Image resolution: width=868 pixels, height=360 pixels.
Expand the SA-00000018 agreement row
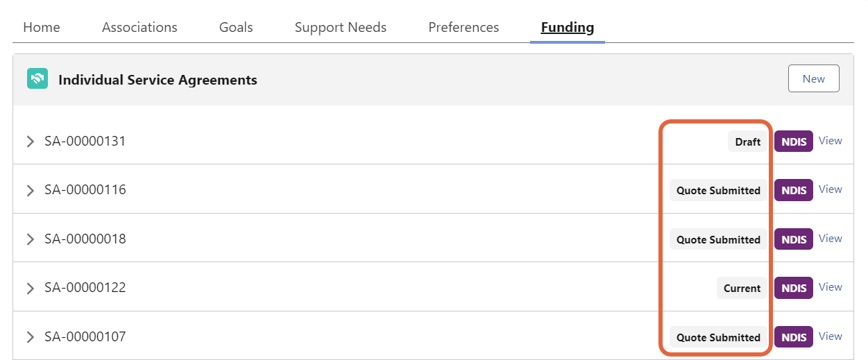point(30,239)
